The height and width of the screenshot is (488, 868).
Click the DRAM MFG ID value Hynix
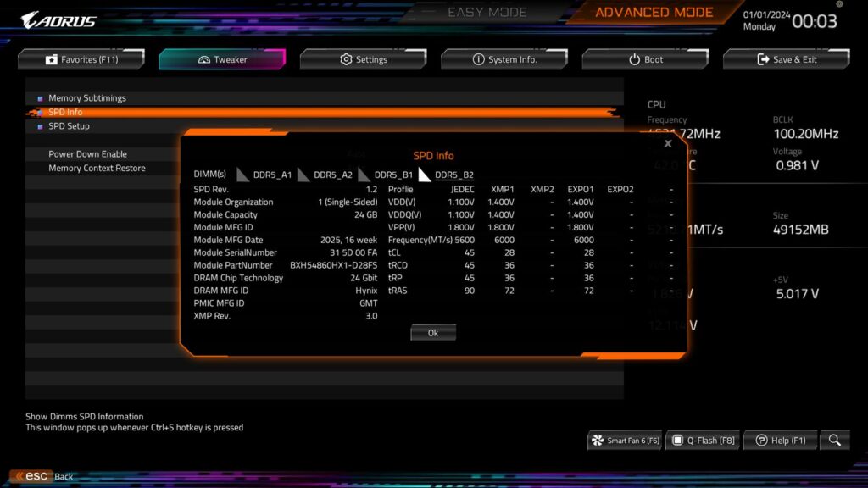(x=366, y=291)
